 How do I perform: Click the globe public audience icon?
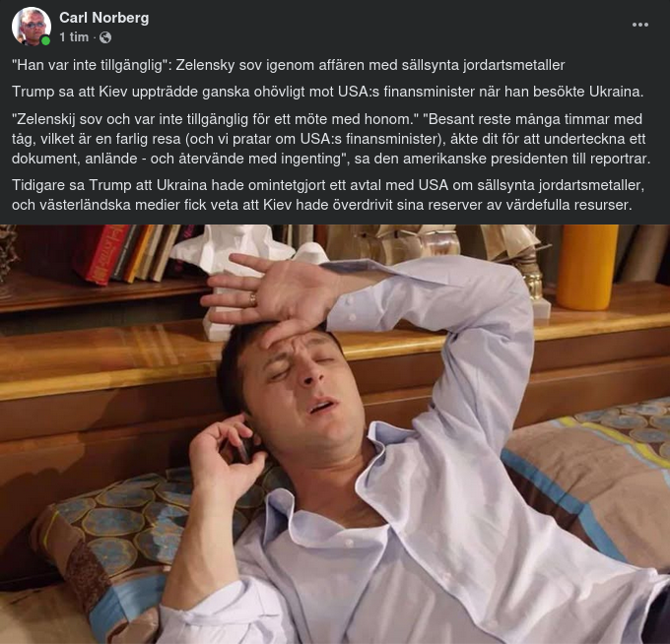105,37
